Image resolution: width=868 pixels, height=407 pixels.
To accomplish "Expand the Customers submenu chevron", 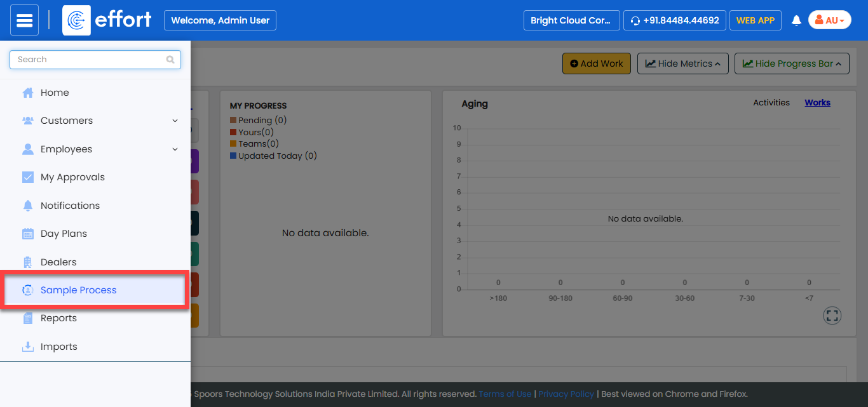I will tap(175, 121).
